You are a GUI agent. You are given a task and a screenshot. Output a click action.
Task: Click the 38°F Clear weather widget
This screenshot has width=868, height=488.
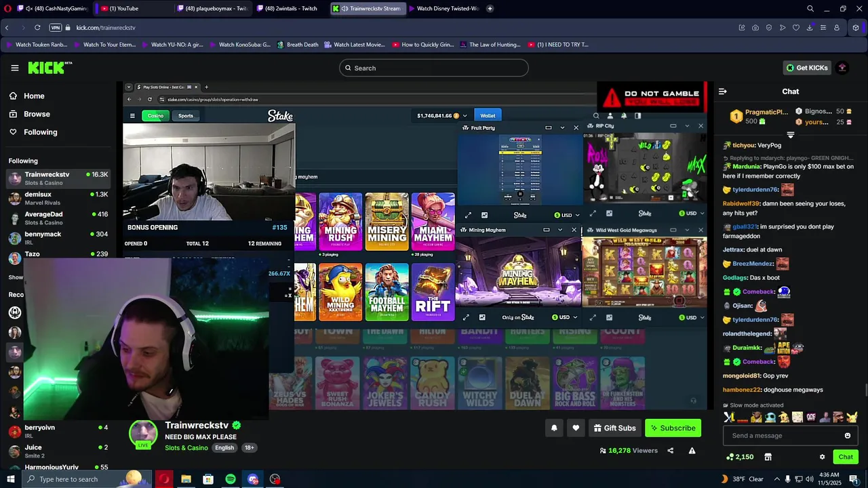tap(743, 479)
